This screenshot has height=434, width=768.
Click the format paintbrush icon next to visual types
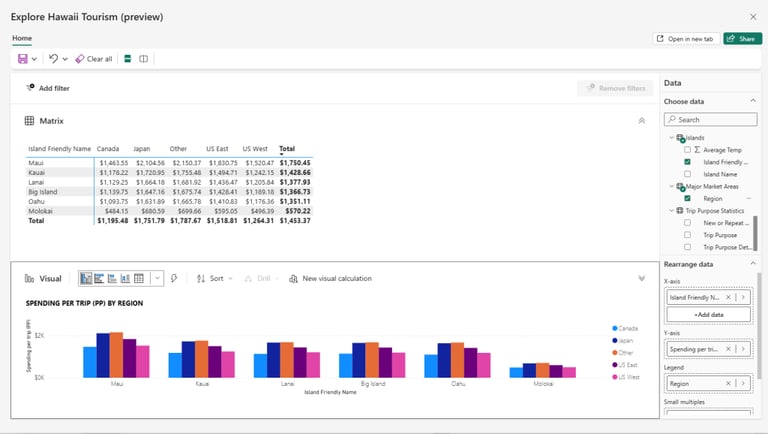tap(174, 279)
